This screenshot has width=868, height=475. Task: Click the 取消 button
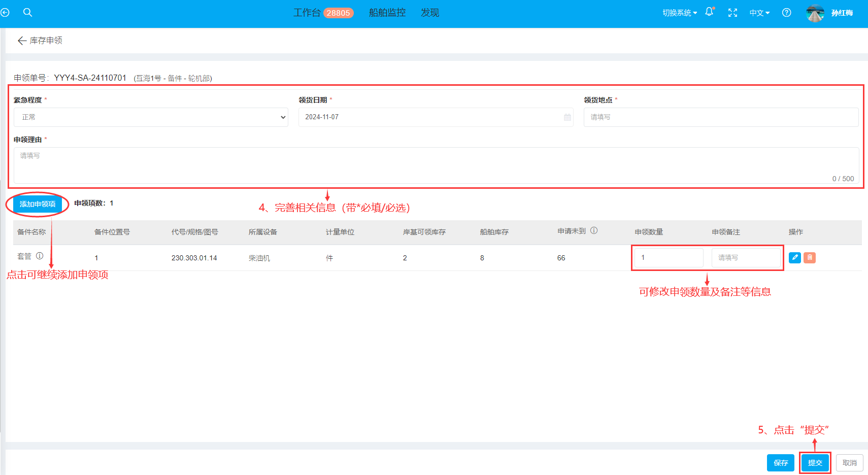tap(850, 463)
